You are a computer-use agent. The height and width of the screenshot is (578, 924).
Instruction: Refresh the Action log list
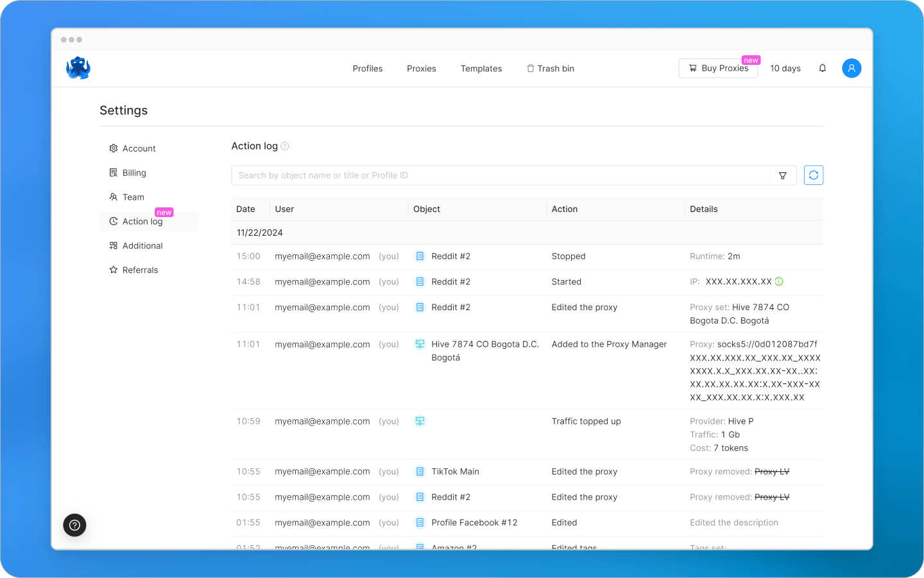(813, 175)
